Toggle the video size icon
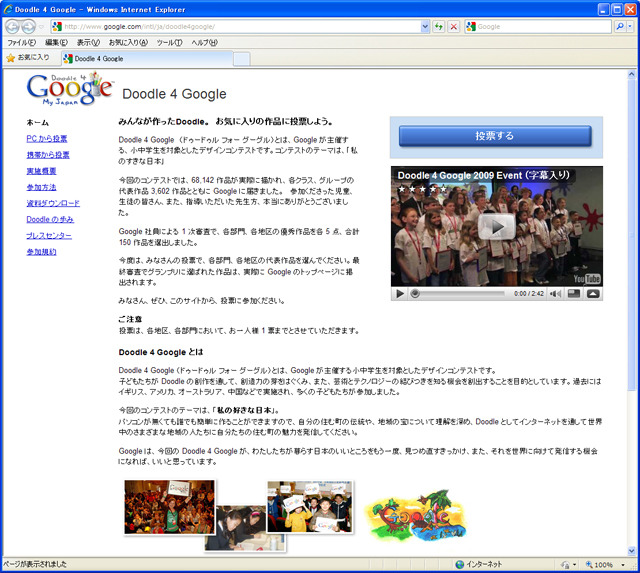 tap(574, 293)
